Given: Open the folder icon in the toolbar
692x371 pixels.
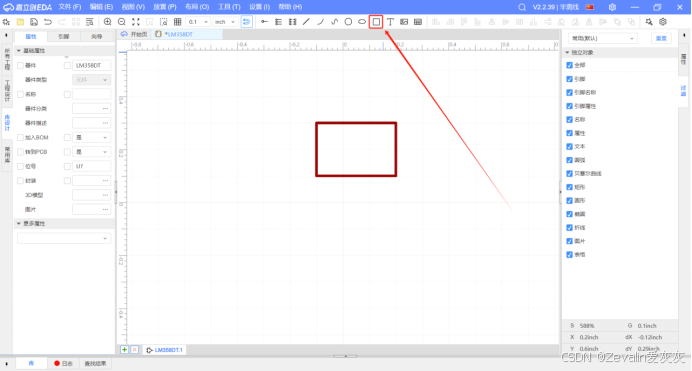Looking at the screenshot, I should pos(20,22).
